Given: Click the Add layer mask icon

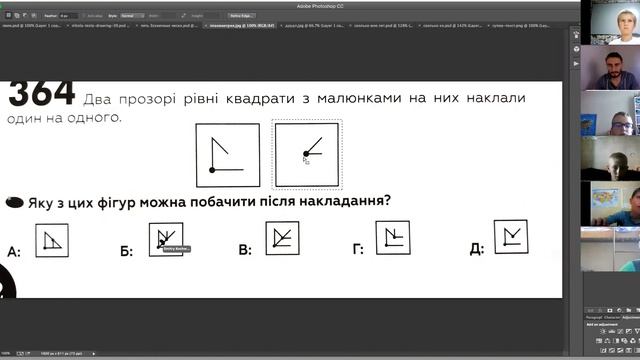Looking at the screenshot, I should point(610,311).
